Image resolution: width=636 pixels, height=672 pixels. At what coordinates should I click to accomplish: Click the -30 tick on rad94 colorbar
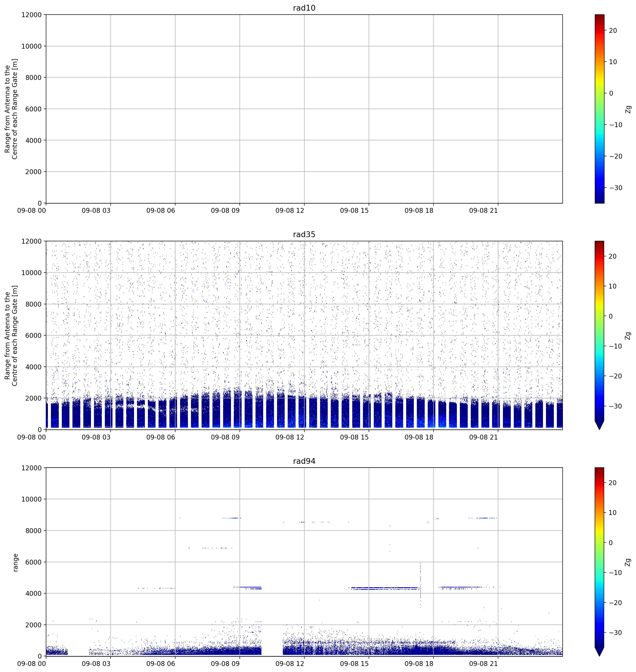click(x=614, y=633)
